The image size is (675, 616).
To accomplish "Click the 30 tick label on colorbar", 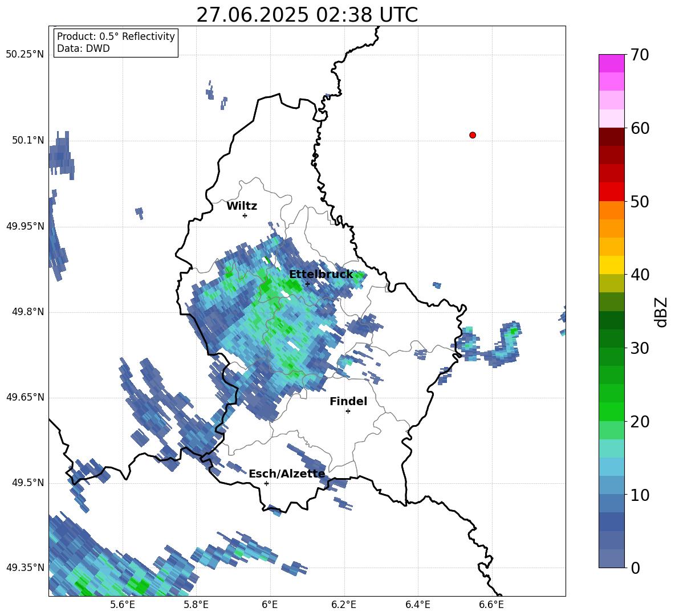I will coord(640,348).
